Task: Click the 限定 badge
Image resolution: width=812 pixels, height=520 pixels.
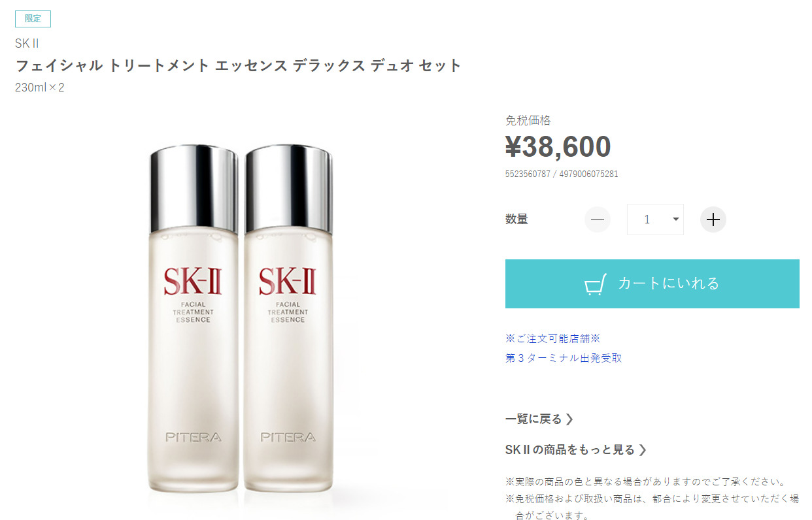Action: click(33, 19)
